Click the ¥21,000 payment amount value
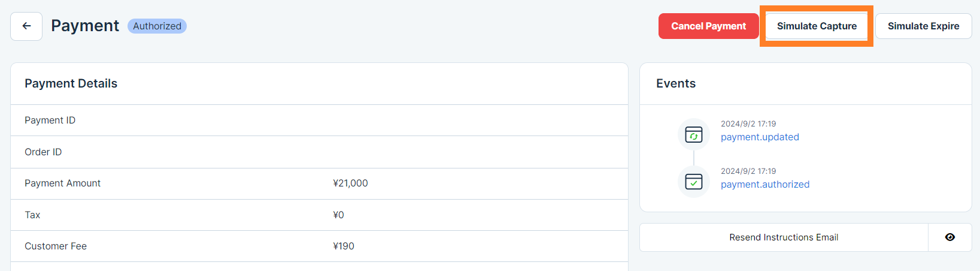 click(x=350, y=183)
